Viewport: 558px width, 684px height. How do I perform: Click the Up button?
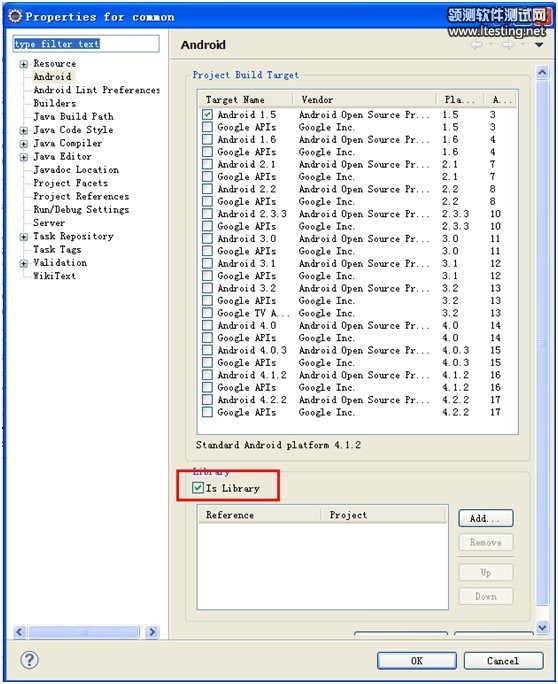(485, 572)
